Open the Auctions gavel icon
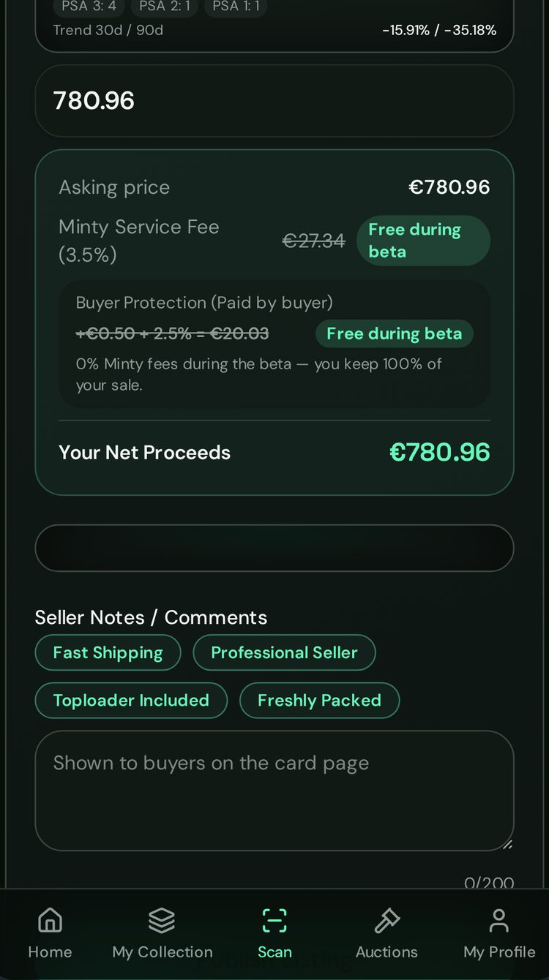 coord(386,921)
